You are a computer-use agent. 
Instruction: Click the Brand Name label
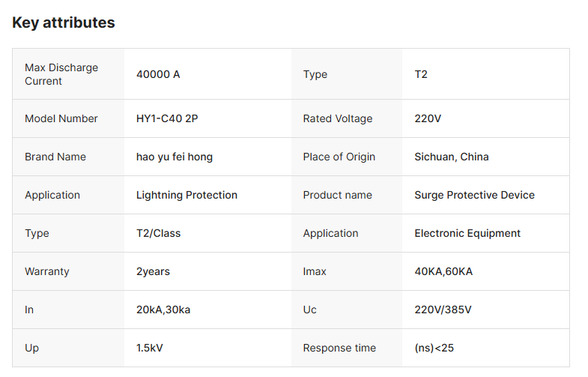click(55, 157)
